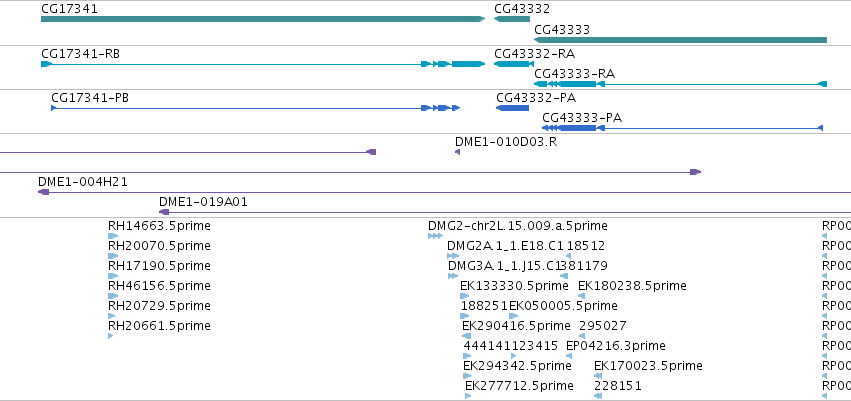
Task: Click the CG43332 gene label
Action: tap(522, 9)
